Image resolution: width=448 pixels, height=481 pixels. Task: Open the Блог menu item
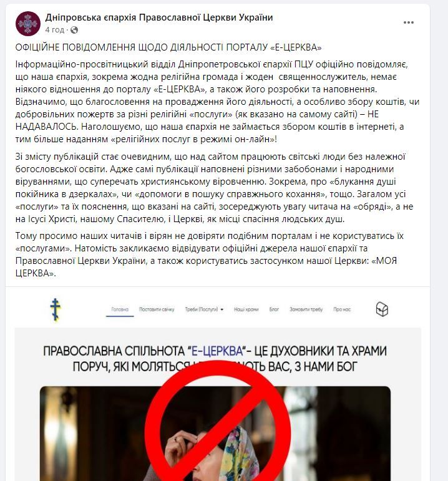click(274, 309)
